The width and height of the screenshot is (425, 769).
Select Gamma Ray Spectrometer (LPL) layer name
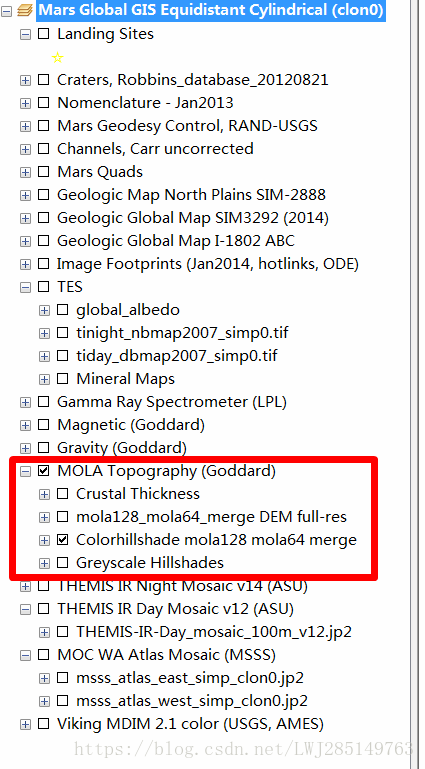click(172, 403)
